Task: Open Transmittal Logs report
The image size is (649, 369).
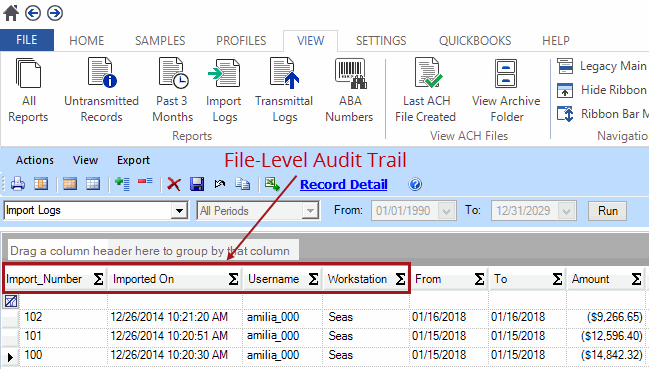Action: pos(284,90)
